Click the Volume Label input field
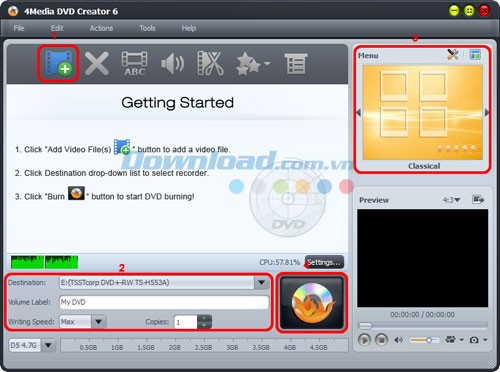The image size is (500, 372). coord(164,302)
